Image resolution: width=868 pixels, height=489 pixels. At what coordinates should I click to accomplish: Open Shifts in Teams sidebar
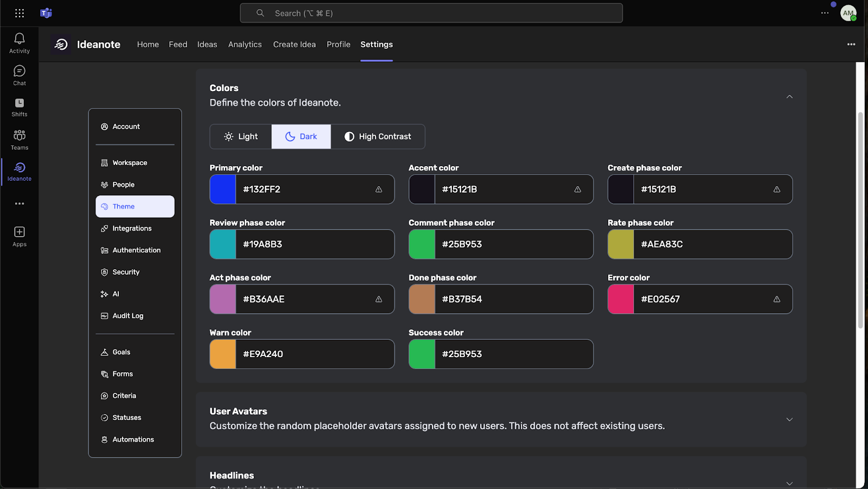click(20, 107)
